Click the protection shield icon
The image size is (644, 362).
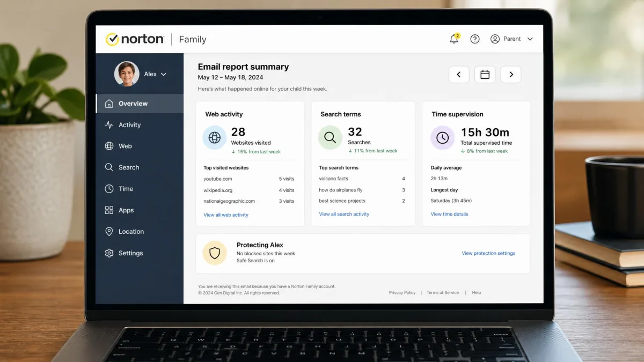pos(215,253)
